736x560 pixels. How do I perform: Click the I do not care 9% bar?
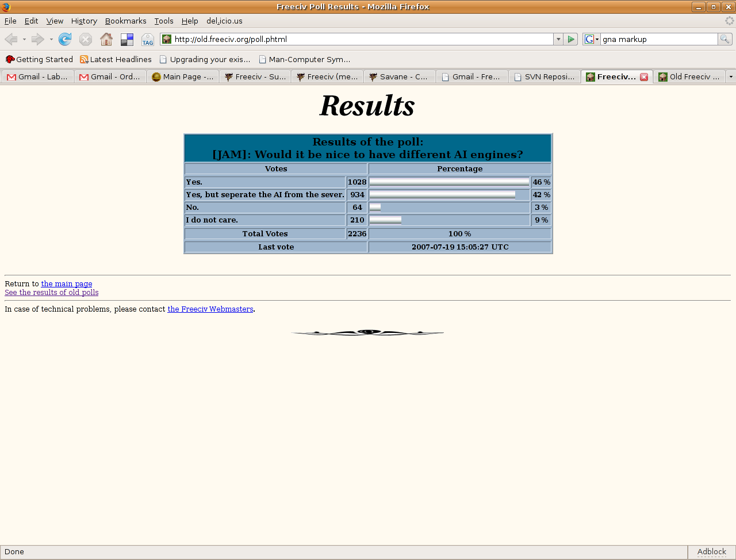tap(385, 220)
